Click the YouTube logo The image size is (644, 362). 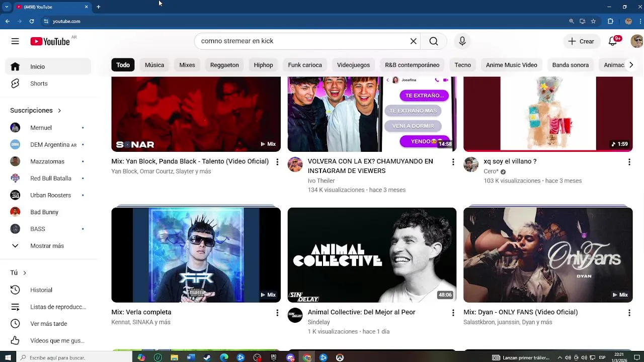coord(50,41)
